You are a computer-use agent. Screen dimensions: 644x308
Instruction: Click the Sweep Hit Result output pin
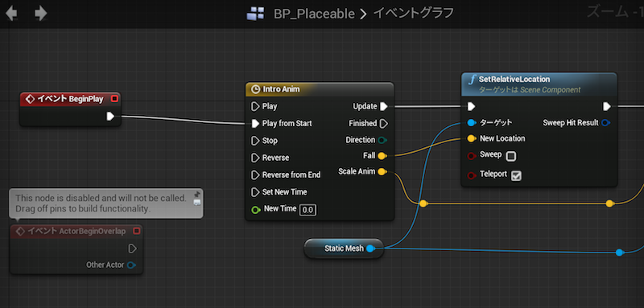click(x=605, y=122)
